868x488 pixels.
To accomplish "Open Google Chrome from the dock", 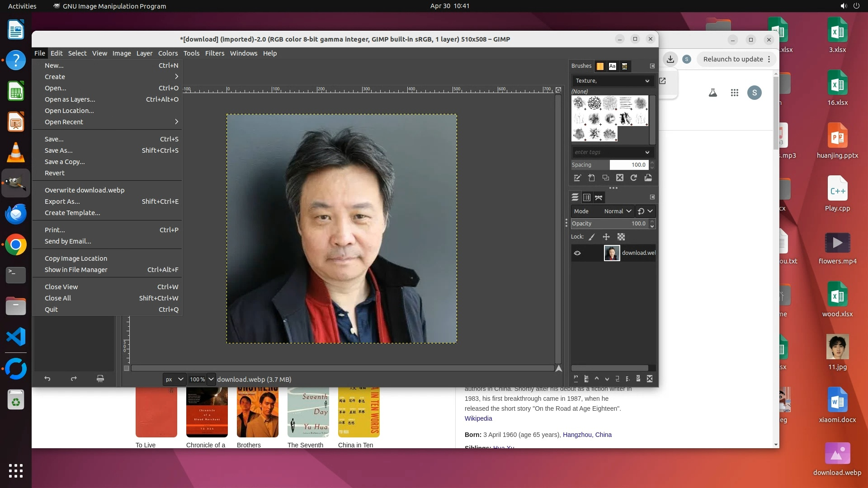I will [x=16, y=245].
